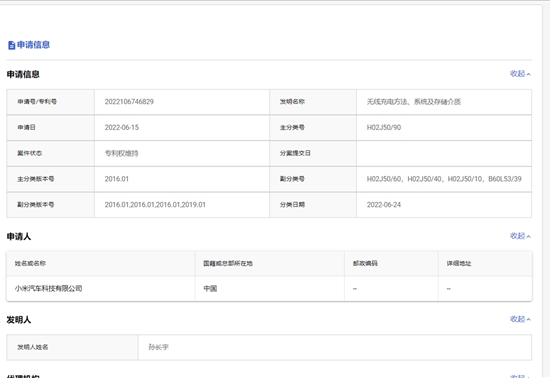Click the 申请日 label cell
This screenshot has height=378, width=550.
click(51, 127)
